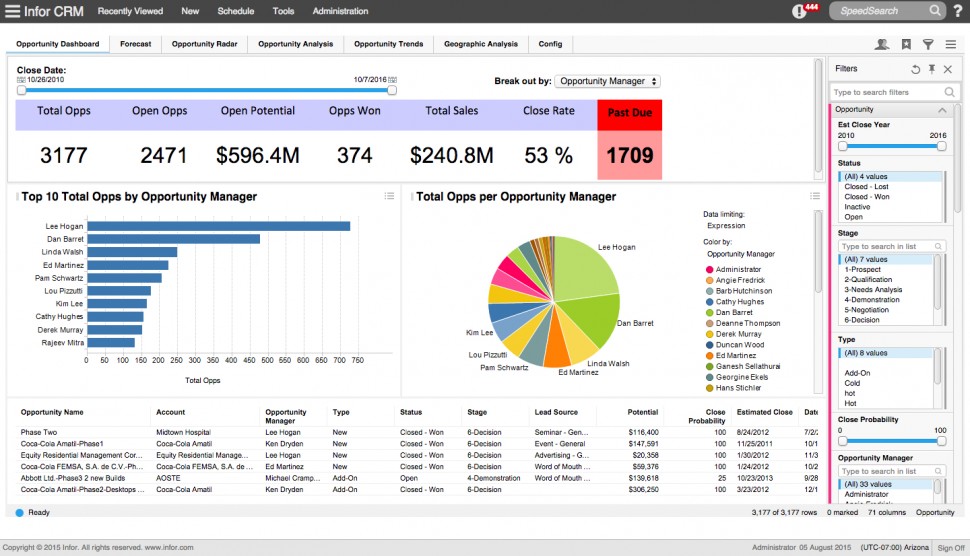Click the collaboration users icon
Viewport: 970px width, 556px height.
[x=882, y=44]
